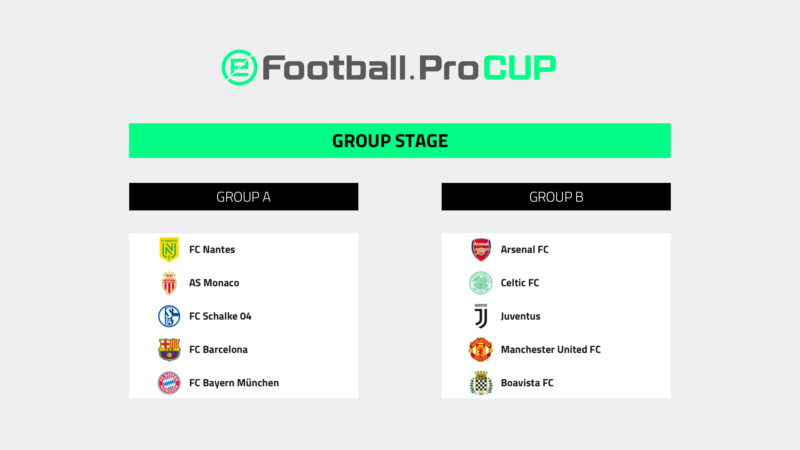This screenshot has width=800, height=450.
Task: Select the Manchester United FC name text
Action: [x=550, y=350]
